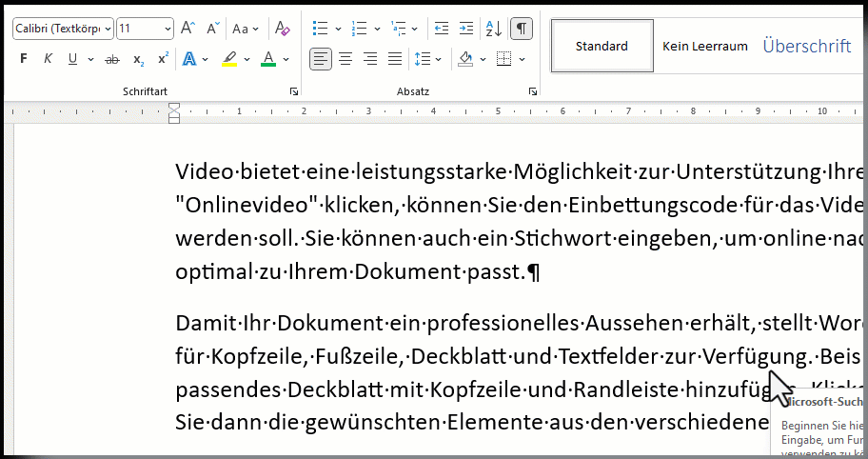Click the clear formatting icon
Screen dimensions: 868x459
point(282,29)
